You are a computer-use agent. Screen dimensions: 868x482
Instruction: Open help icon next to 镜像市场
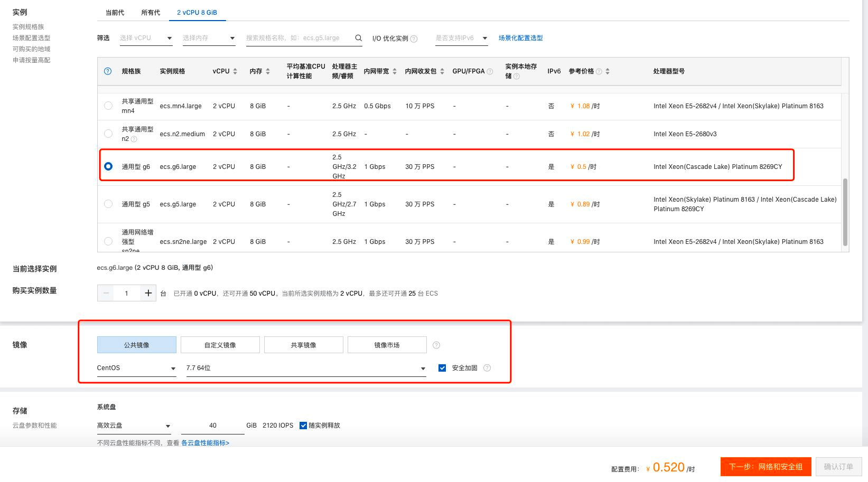point(436,345)
